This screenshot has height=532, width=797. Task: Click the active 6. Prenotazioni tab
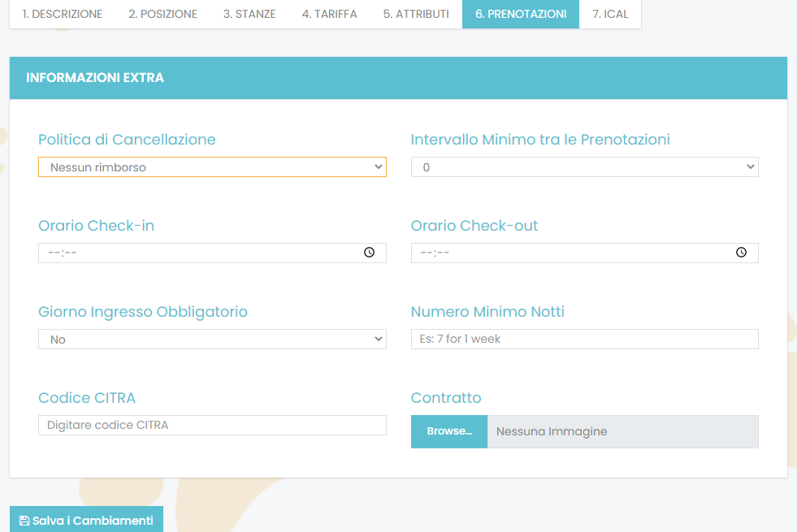click(x=521, y=14)
